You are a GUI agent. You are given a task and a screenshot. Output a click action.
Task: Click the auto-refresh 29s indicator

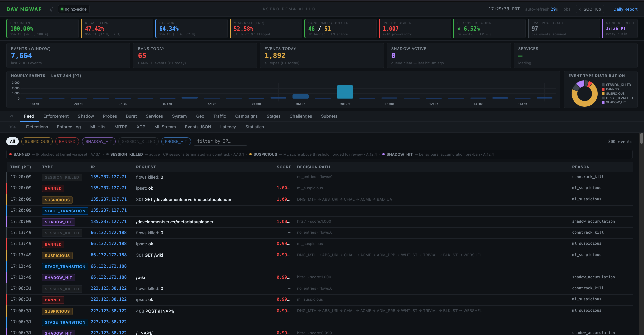541,9
